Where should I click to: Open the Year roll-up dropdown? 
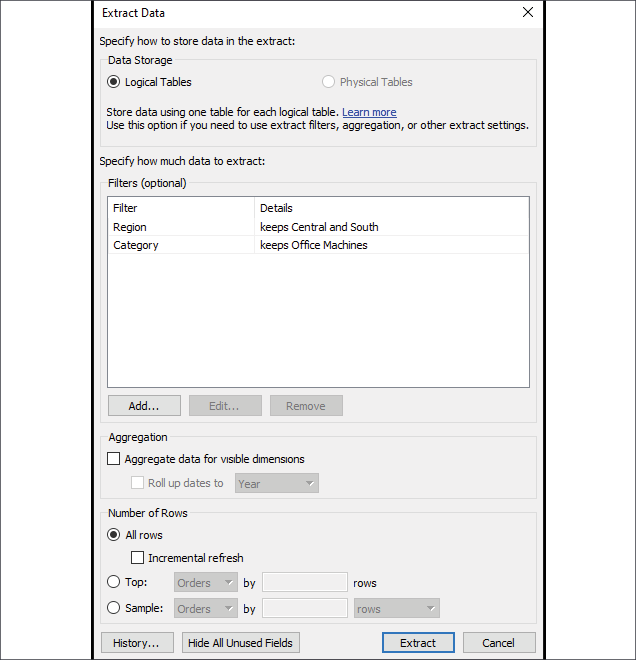pyautogui.click(x=277, y=483)
